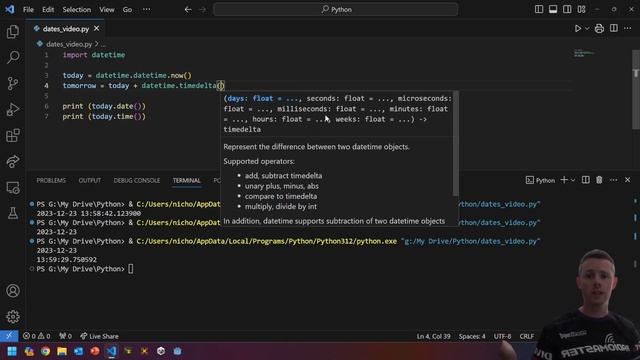Change line endings via CRLF

coord(527,336)
